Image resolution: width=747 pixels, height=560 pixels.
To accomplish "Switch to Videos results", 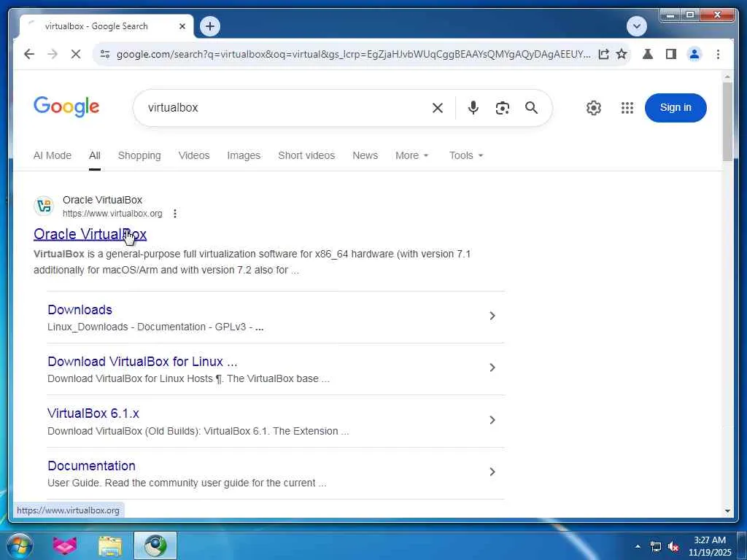I will (x=194, y=156).
